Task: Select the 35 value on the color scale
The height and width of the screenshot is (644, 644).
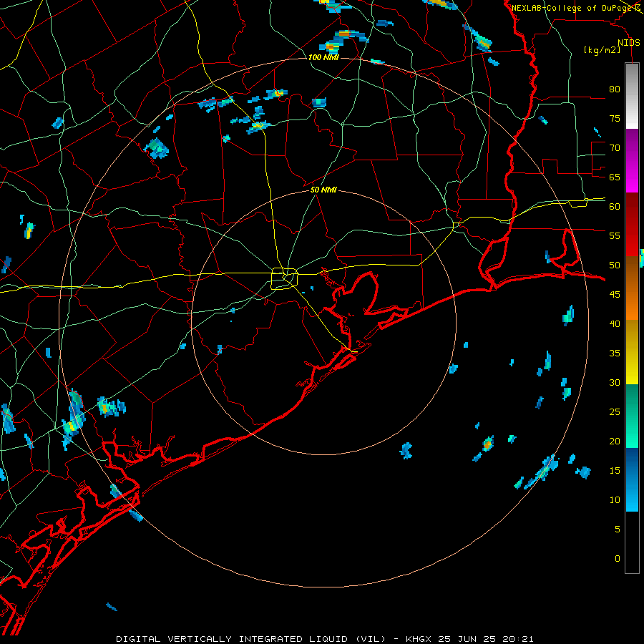Action: point(615,353)
